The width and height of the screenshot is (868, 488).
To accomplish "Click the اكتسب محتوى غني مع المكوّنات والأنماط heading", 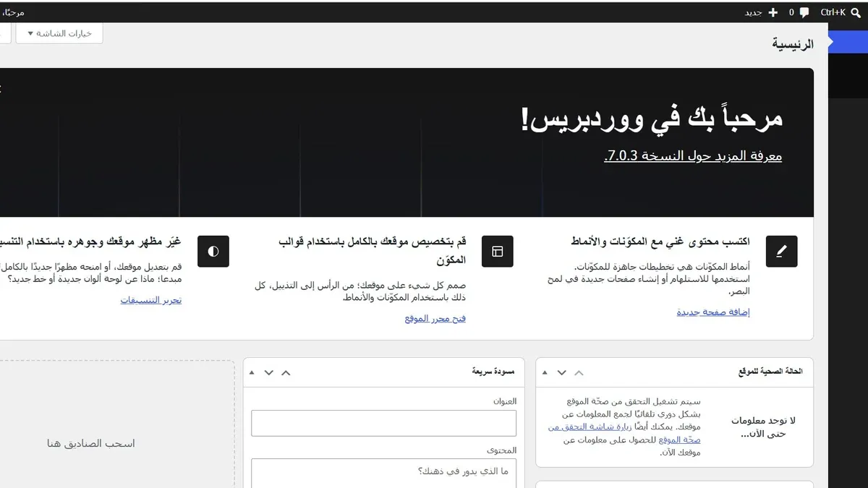I will click(661, 241).
